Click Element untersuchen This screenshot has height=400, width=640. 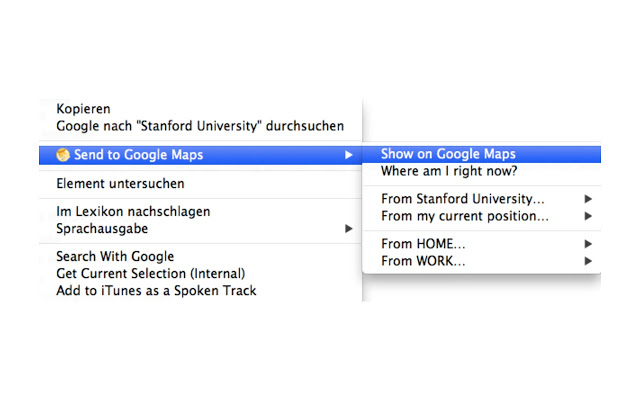(200, 184)
